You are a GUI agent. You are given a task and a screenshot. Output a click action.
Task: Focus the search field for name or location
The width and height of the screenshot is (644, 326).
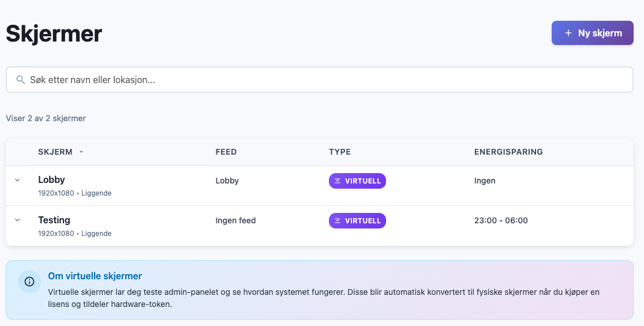tap(323, 80)
